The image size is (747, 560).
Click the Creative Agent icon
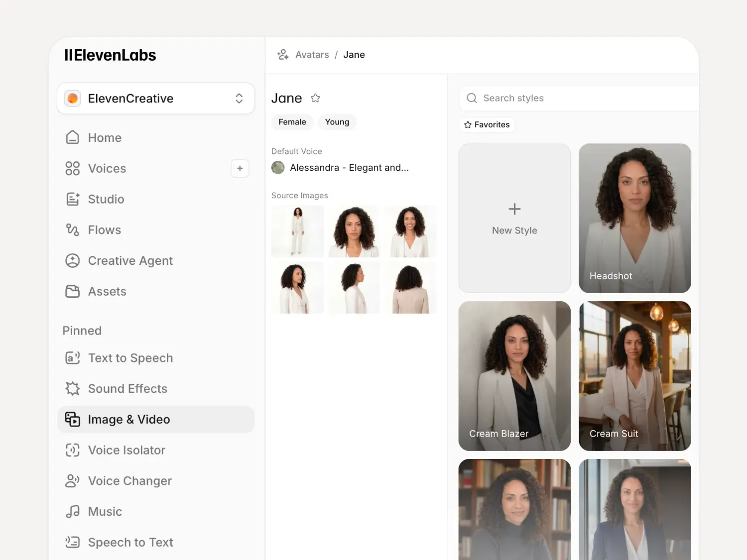pos(73,261)
